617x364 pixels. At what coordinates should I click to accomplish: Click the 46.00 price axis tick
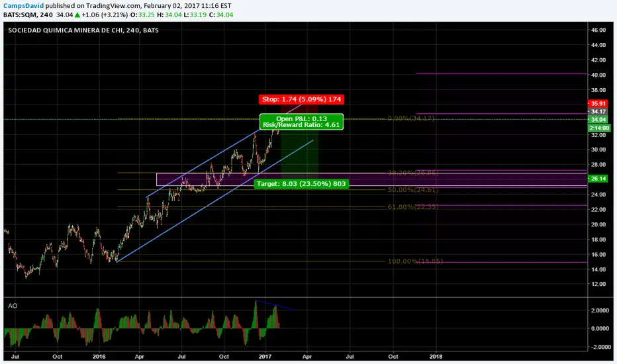point(598,30)
